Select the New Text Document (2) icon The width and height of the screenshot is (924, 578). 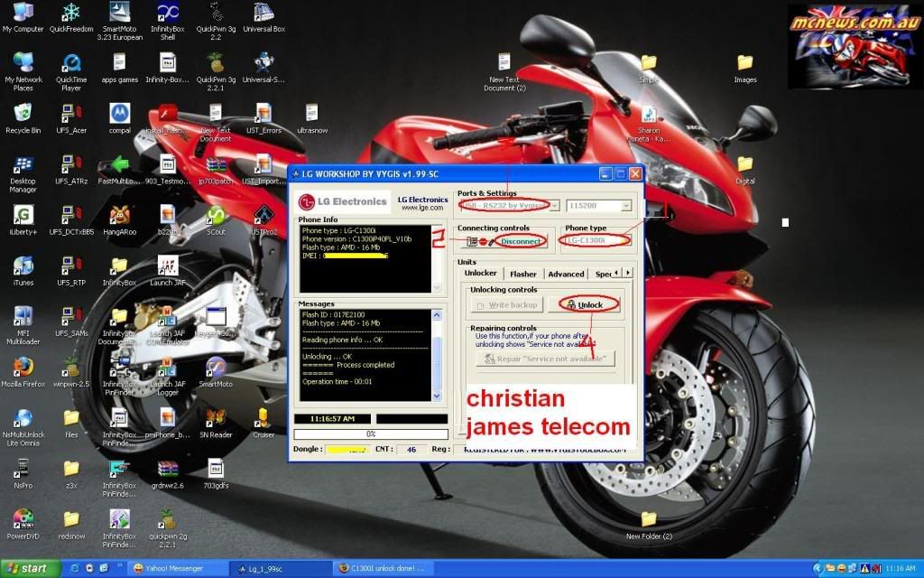(504, 72)
